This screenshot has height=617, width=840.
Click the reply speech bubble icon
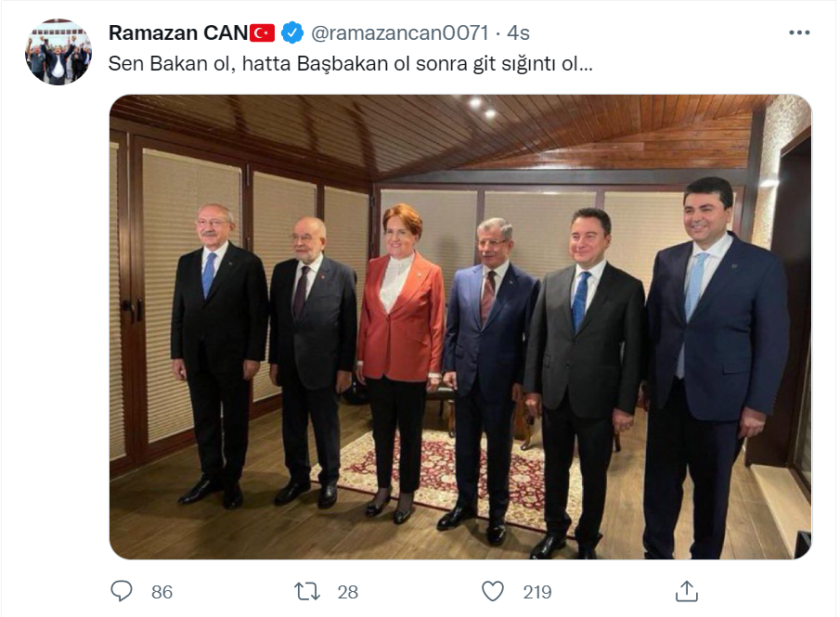pos(122,591)
